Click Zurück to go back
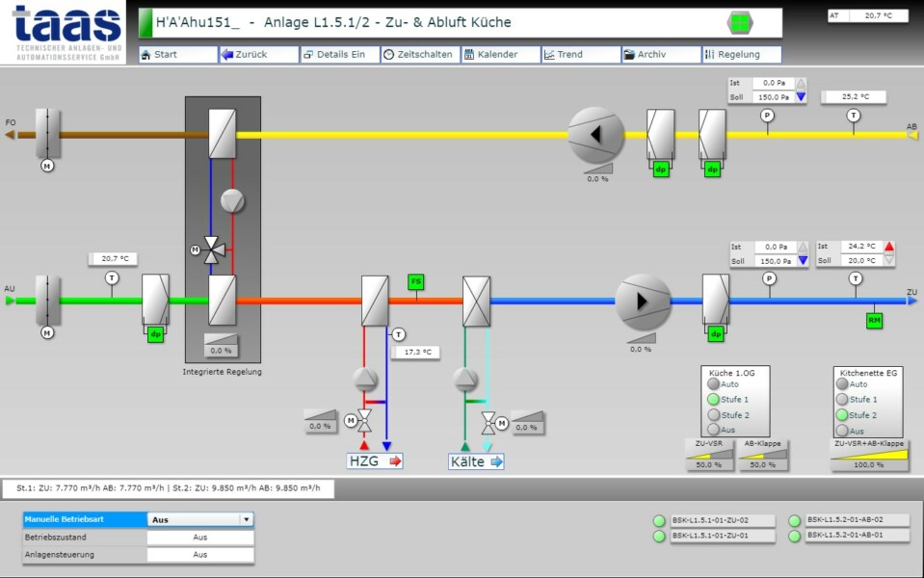924x578 pixels. (258, 54)
